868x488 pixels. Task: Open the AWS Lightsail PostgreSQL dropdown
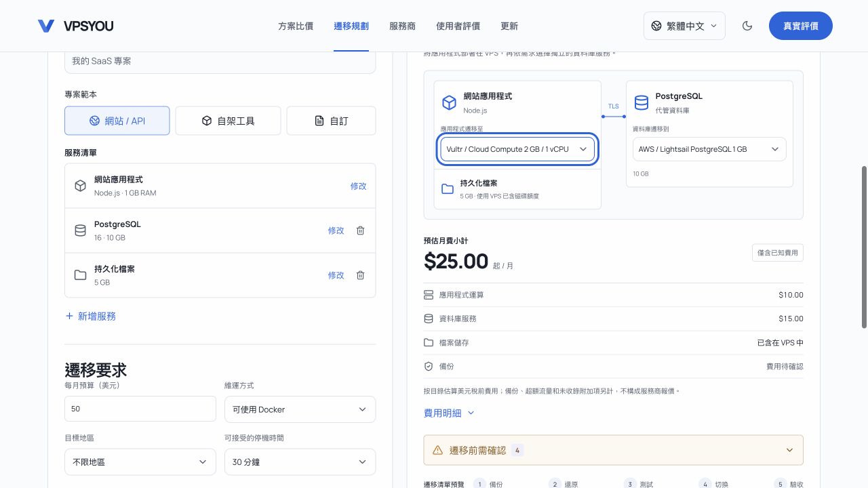coord(709,149)
